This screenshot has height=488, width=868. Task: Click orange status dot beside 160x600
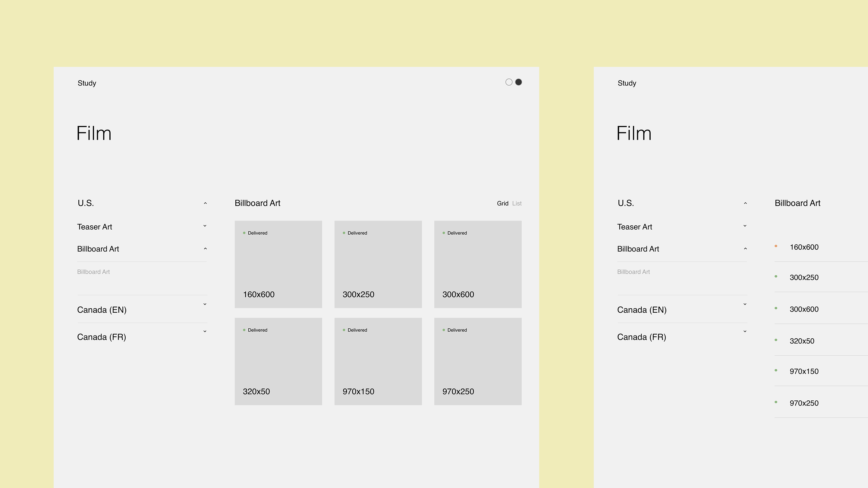776,246
